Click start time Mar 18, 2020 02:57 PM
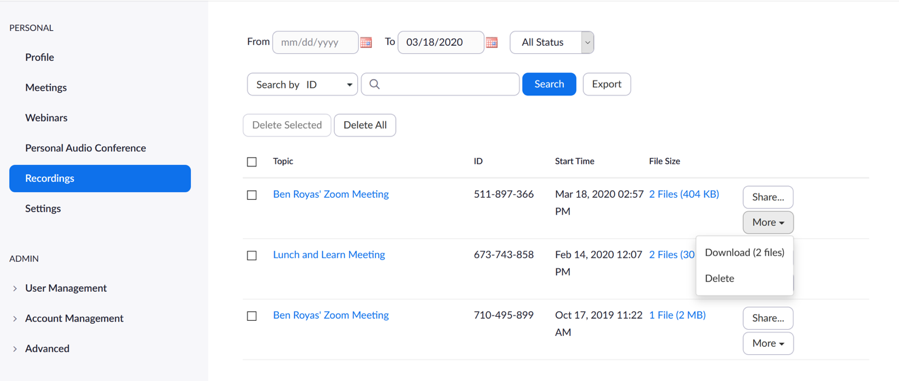This screenshot has height=381, width=899. [x=599, y=203]
